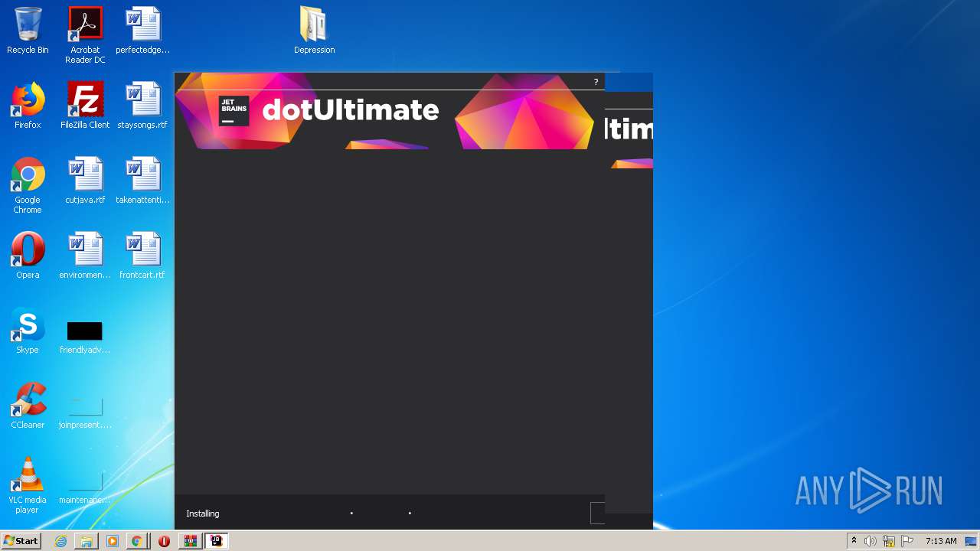Switch to the JetBrains installer taskbar item

(x=217, y=541)
